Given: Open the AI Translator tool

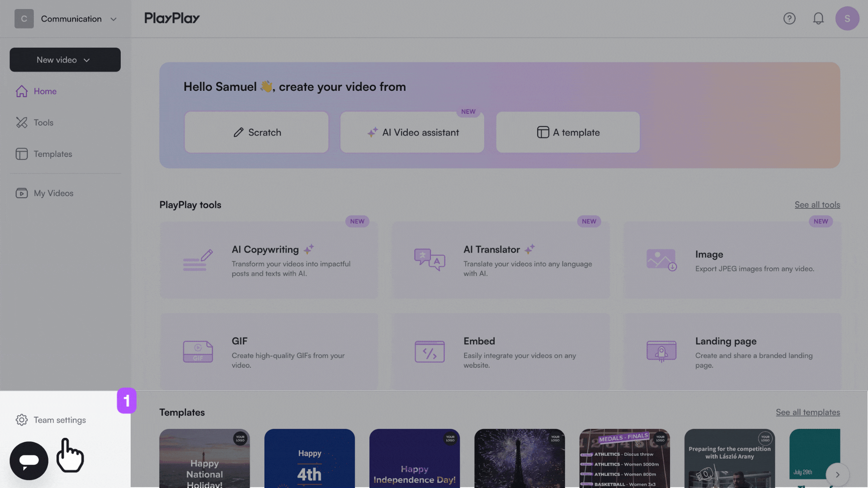Looking at the screenshot, I should tap(500, 260).
